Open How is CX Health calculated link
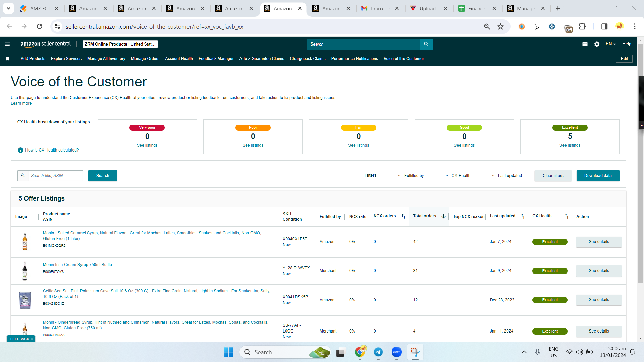This screenshot has height=362, width=644. tap(52, 150)
